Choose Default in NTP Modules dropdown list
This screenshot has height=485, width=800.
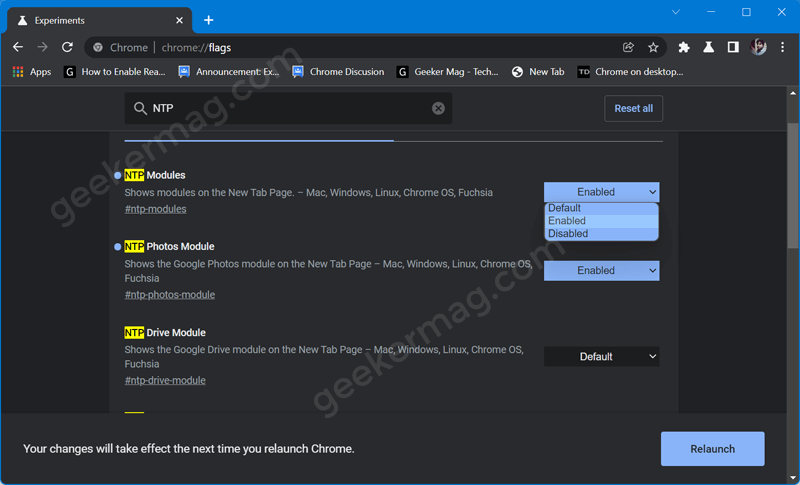click(602, 208)
